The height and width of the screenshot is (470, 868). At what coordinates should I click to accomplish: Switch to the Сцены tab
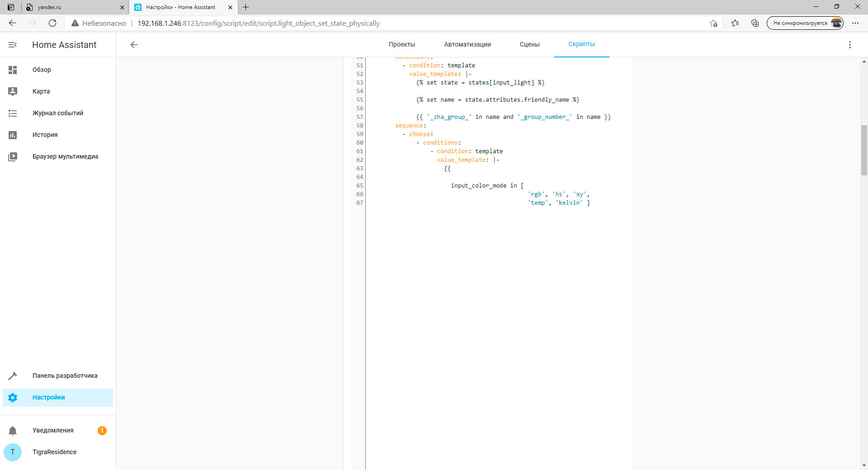(x=529, y=44)
